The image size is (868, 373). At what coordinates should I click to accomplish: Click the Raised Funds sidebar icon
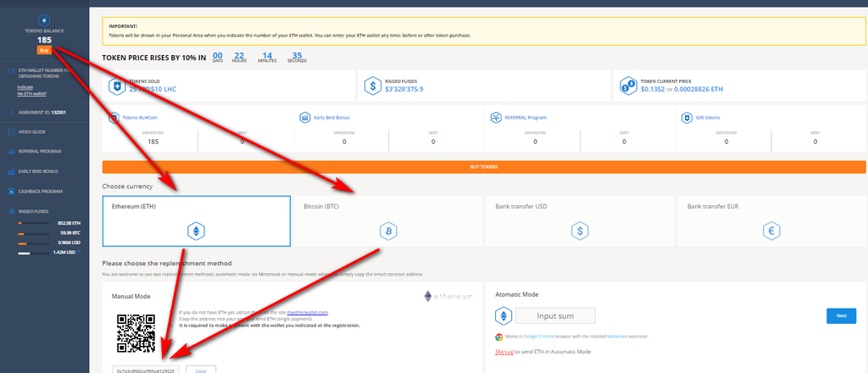pyautogui.click(x=12, y=211)
